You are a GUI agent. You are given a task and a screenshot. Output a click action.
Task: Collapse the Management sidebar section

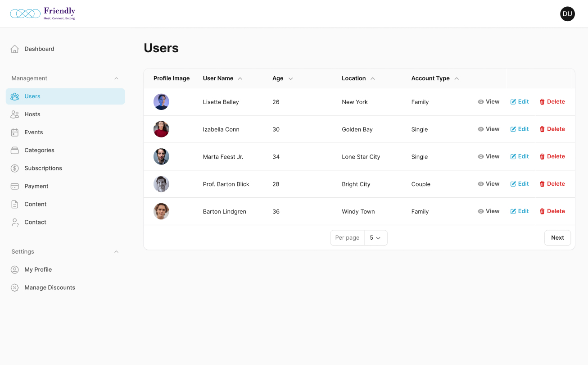[116, 78]
